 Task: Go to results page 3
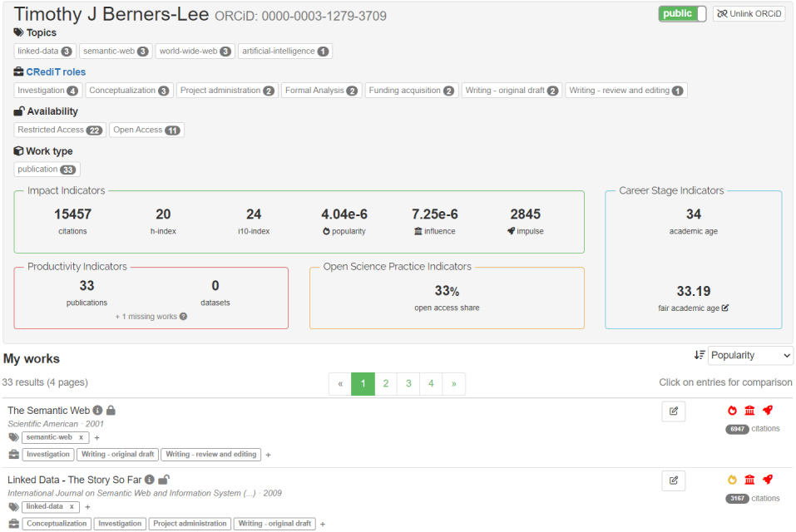point(408,384)
